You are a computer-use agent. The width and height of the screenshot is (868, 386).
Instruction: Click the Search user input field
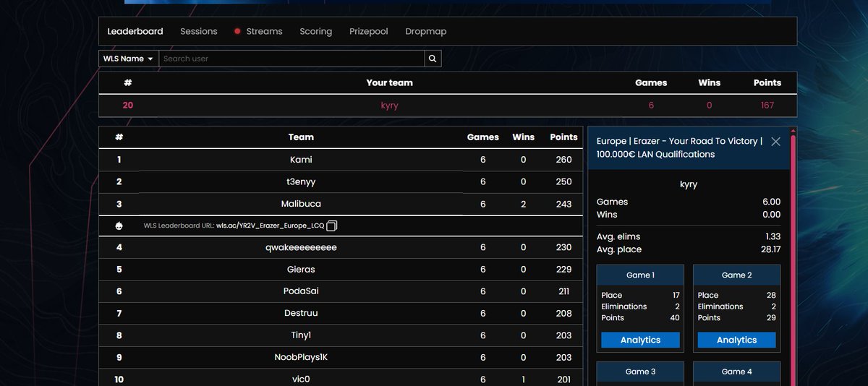[292, 59]
